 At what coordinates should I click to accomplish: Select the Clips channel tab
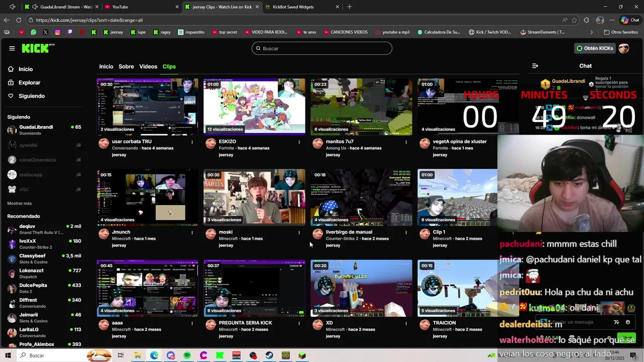[x=169, y=66]
